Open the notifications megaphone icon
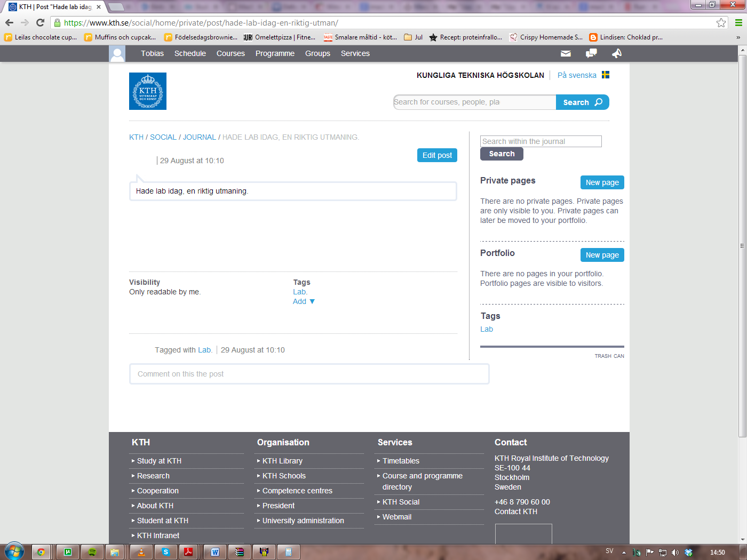This screenshot has width=747, height=560. [x=617, y=53]
